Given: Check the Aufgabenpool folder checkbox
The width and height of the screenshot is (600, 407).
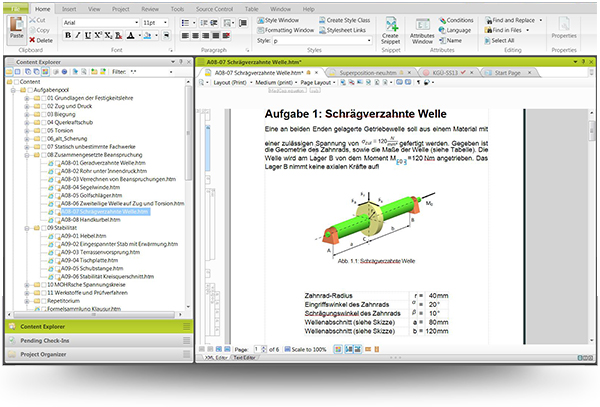Looking at the screenshot, I should 30,90.
